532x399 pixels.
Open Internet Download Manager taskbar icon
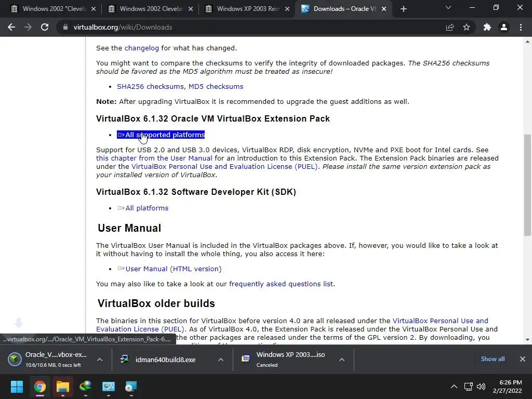click(86, 387)
